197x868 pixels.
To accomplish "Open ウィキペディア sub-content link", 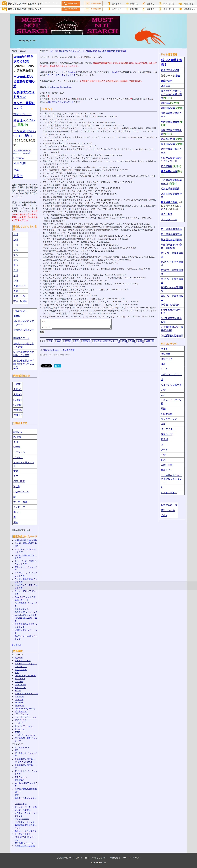I will click(x=169, y=419).
